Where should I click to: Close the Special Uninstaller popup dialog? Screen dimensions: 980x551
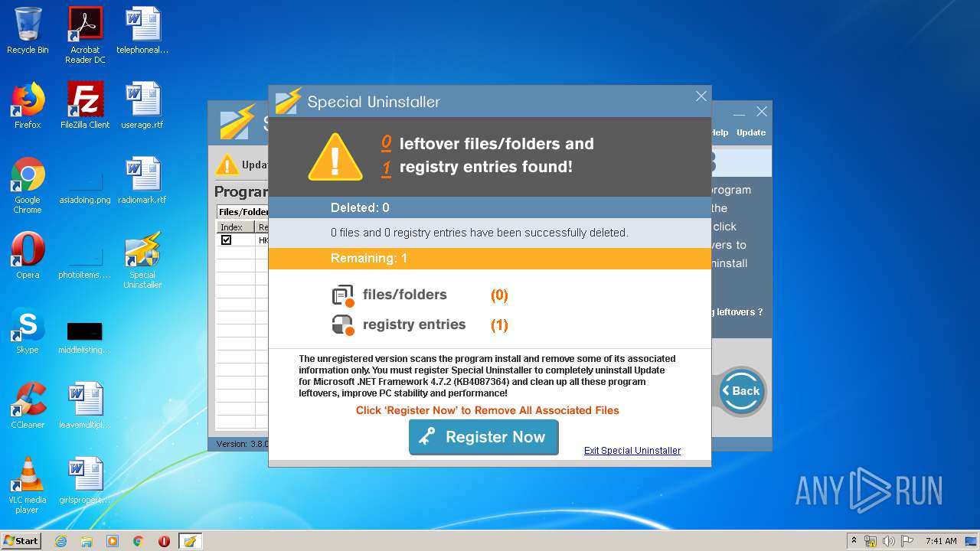tap(701, 96)
